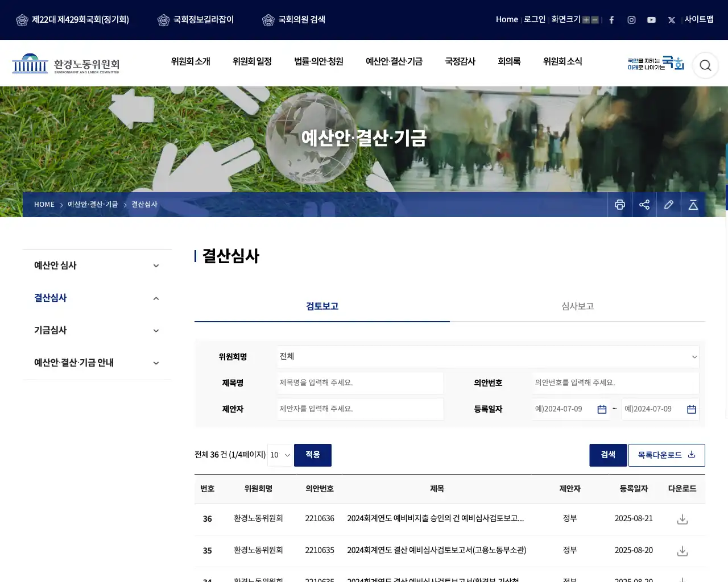The image size is (728, 582).
Task: Open the 2024회계연도 결산 예비심사검토보고서(고용노동부소관) title
Action: pos(437,550)
